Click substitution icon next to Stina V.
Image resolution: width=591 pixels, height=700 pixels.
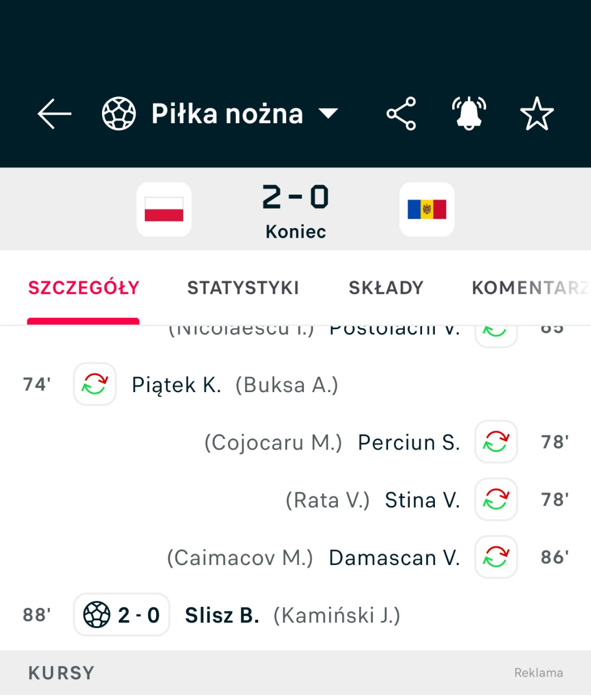(x=496, y=499)
